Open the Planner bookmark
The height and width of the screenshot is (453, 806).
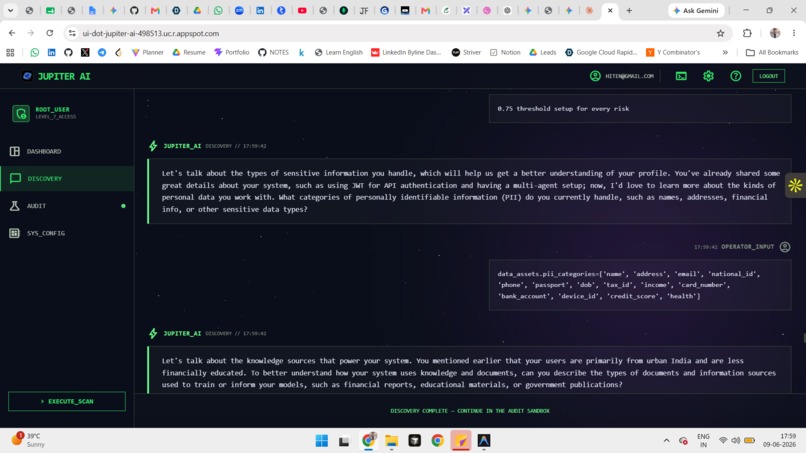click(x=148, y=52)
